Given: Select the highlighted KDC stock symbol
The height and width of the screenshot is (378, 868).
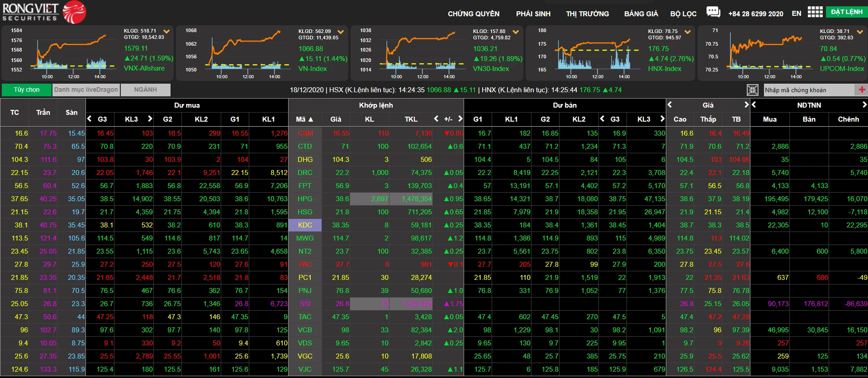Looking at the screenshot, I should pos(305,225).
